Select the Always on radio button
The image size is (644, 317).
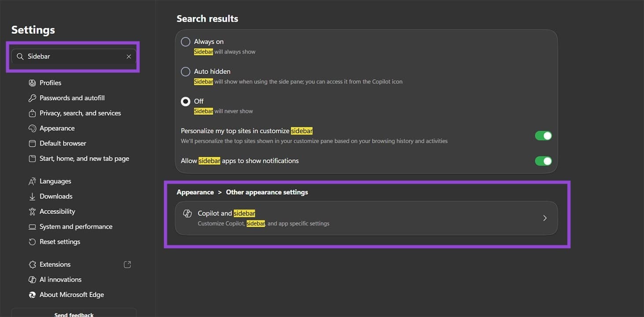pyautogui.click(x=185, y=42)
